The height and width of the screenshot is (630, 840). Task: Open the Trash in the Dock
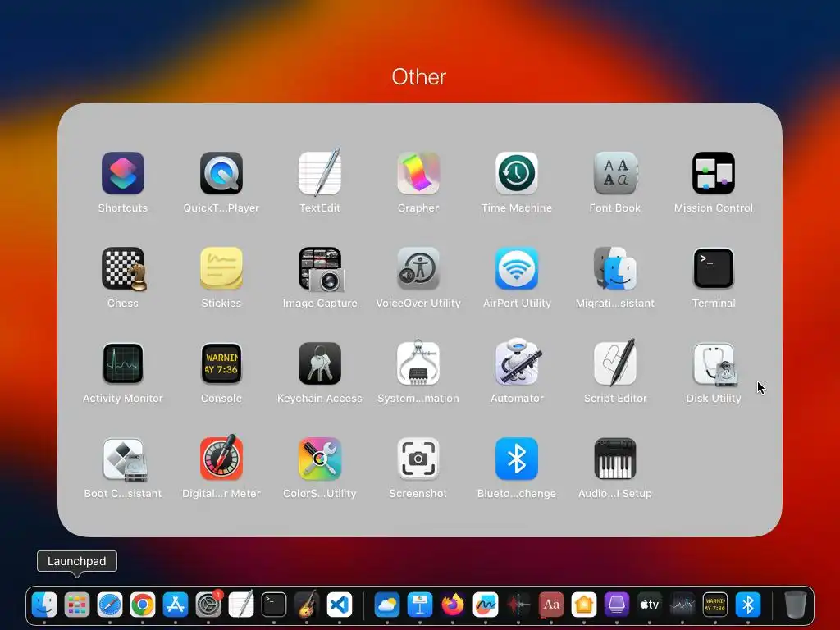tap(796, 605)
